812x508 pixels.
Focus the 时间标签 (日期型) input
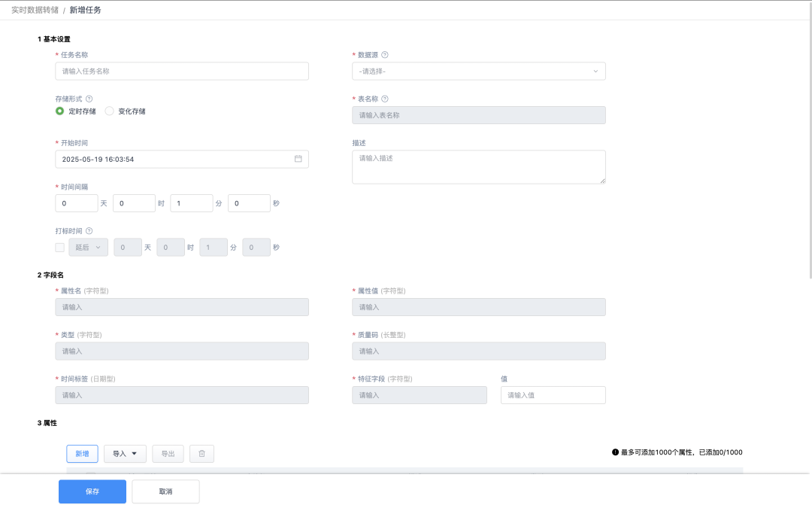pos(182,395)
